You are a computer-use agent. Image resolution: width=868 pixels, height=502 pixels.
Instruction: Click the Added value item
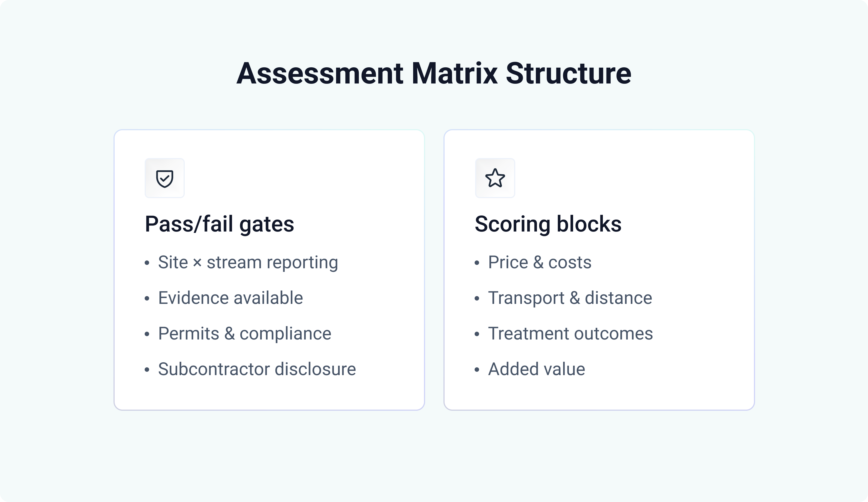tap(537, 369)
